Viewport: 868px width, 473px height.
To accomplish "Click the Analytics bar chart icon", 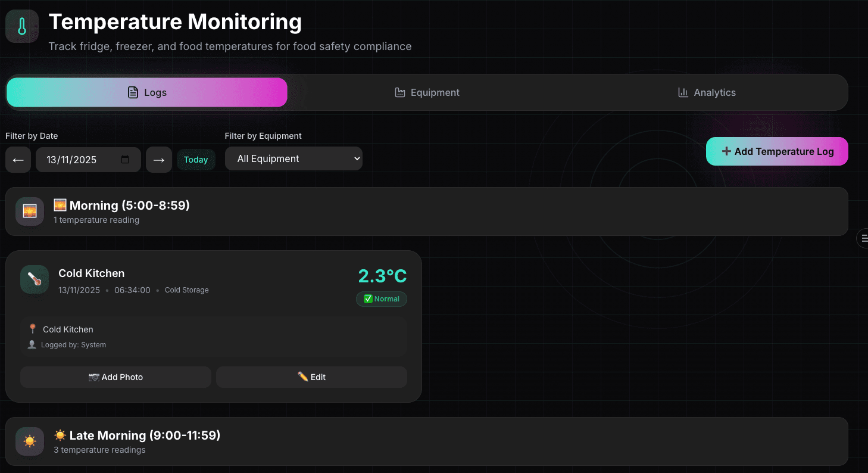I will coord(683,92).
